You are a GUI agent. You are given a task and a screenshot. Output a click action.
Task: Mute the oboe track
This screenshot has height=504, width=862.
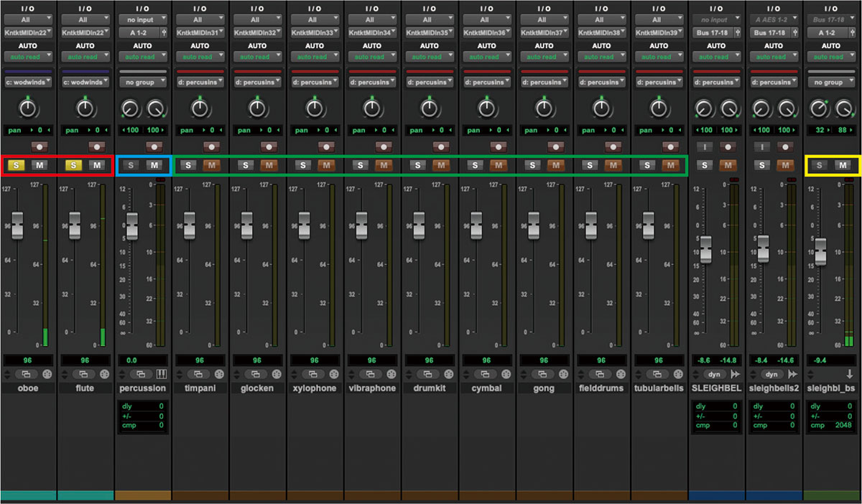click(38, 165)
